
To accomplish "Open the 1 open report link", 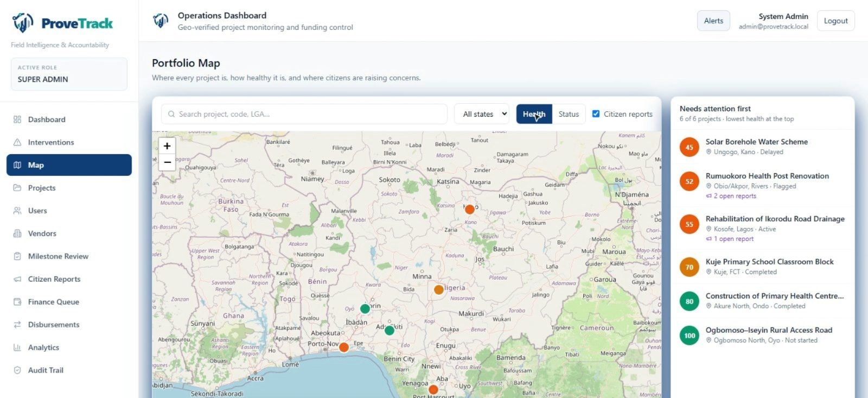I will click(730, 239).
